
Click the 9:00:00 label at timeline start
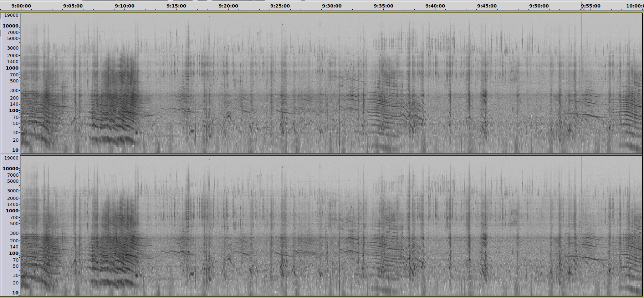21,6
